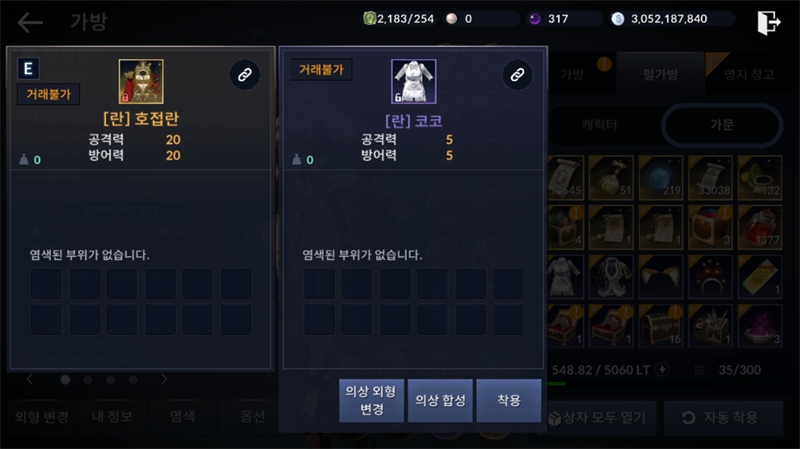This screenshot has height=449, width=800.
Task: Toggle to 가문 inventory view
Action: pos(721,125)
